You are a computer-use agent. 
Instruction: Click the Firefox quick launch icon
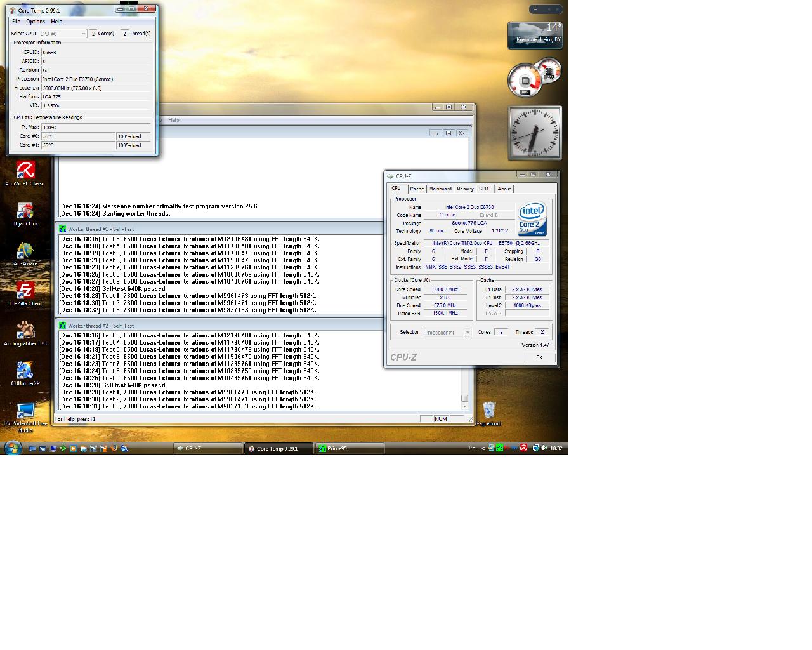click(114, 448)
